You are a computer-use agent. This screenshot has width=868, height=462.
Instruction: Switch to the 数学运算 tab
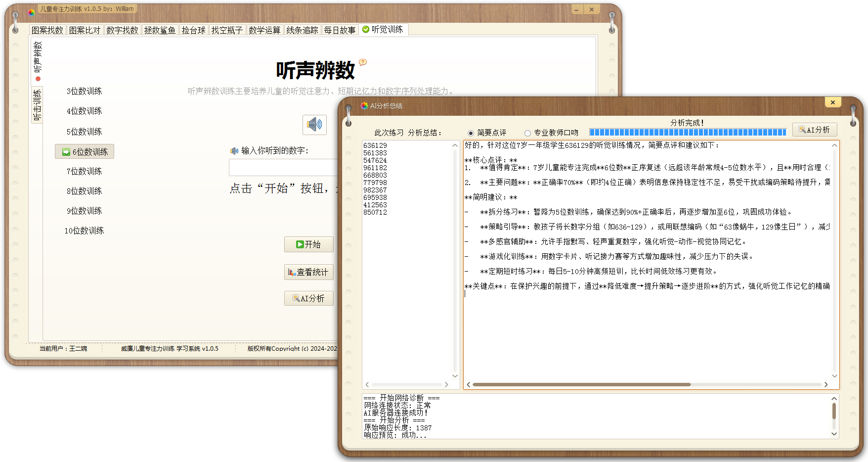(264, 29)
